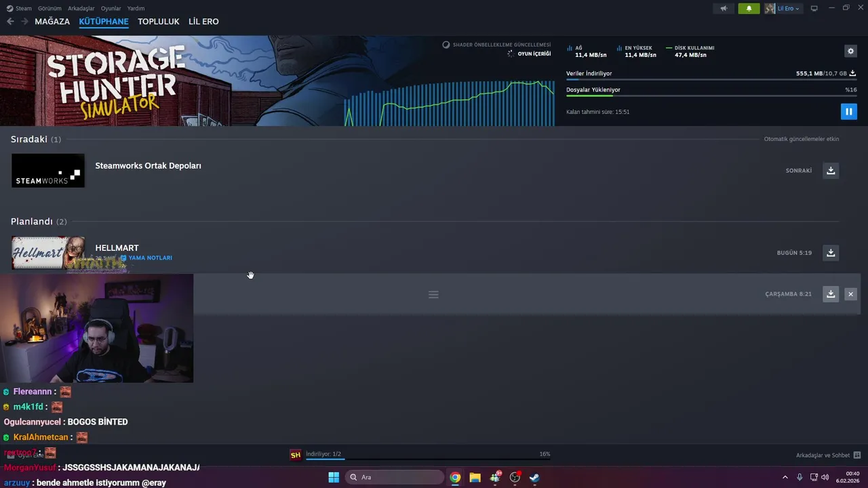Grab the reorder handle on dragged row

pyautogui.click(x=433, y=295)
